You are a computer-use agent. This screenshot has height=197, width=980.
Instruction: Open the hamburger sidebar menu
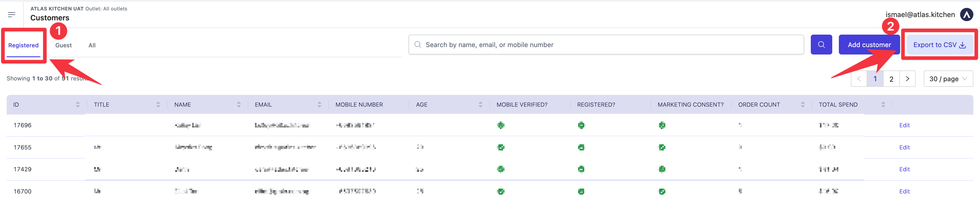pyautogui.click(x=11, y=15)
